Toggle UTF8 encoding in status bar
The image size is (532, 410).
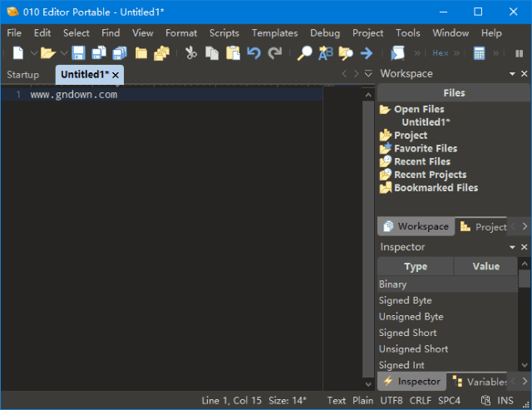[x=391, y=401]
